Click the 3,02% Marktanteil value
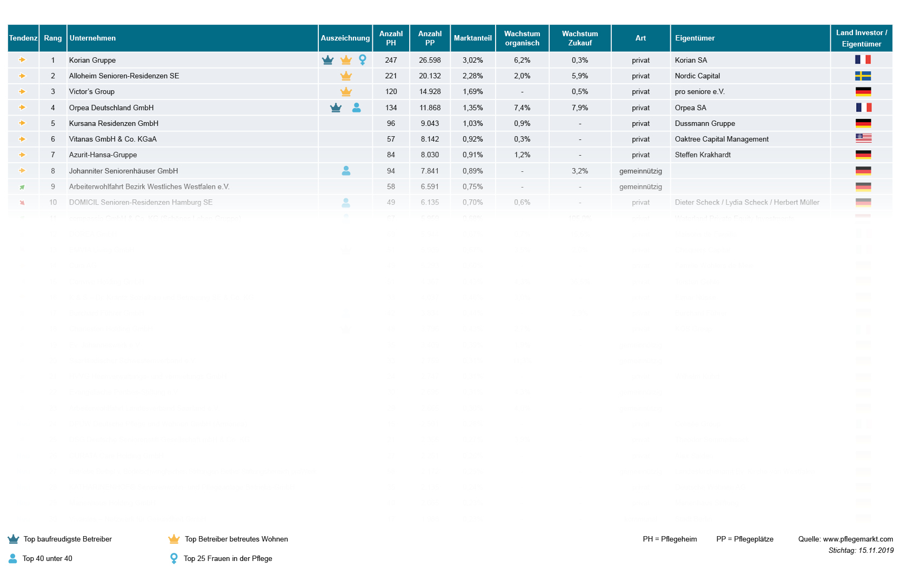Screen dimensions: 901x588 [x=473, y=60]
